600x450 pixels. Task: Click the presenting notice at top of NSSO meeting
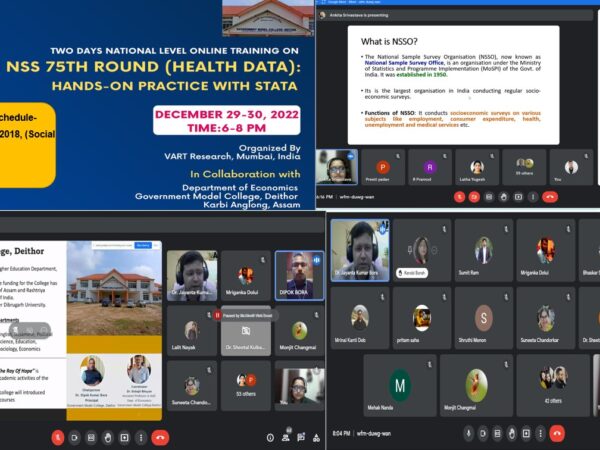tap(359, 15)
